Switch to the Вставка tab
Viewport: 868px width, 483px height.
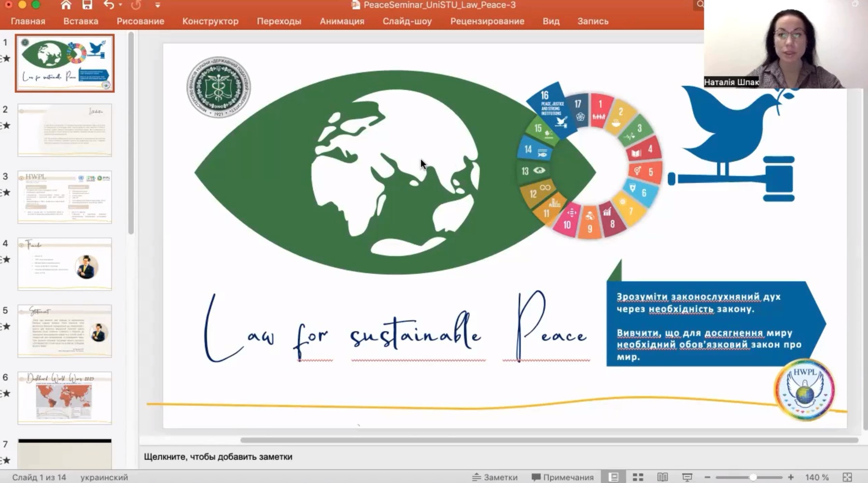point(81,21)
